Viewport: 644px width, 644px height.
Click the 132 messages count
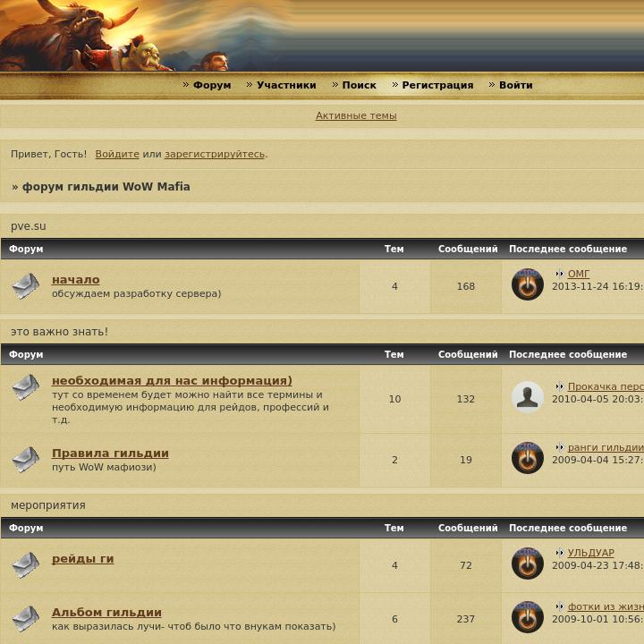[x=466, y=399]
